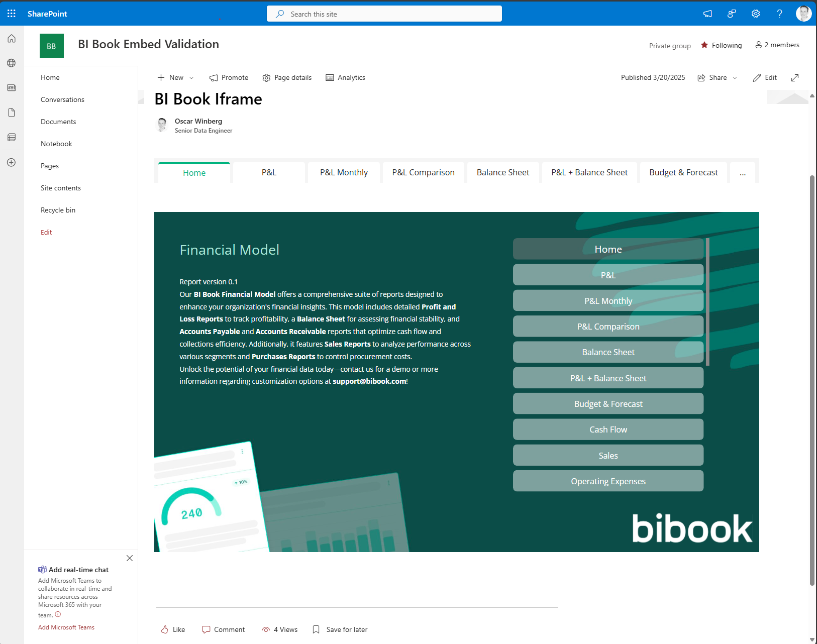This screenshot has width=817, height=644.
Task: Show the 4 Views details
Action: (x=280, y=629)
